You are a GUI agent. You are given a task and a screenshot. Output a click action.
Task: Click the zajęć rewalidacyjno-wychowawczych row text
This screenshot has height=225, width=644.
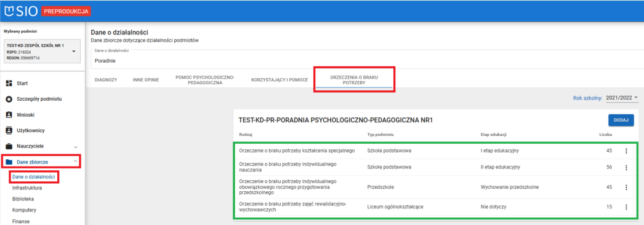(x=293, y=207)
